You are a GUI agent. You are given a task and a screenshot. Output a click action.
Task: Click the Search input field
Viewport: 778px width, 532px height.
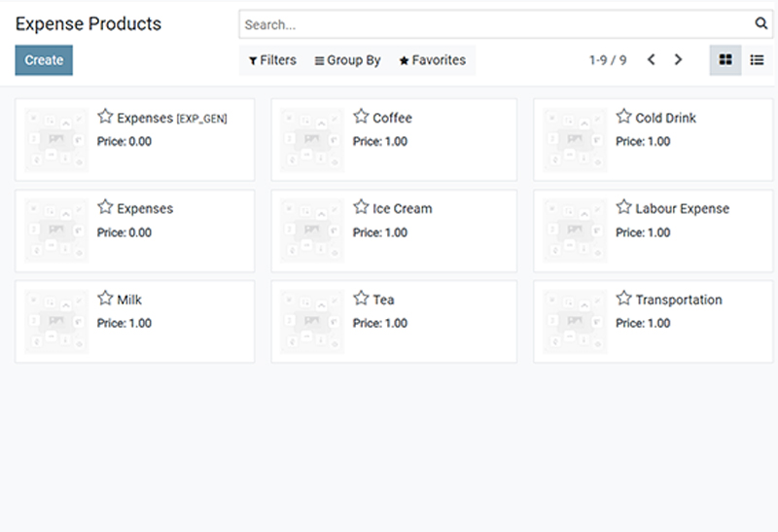[498, 24]
